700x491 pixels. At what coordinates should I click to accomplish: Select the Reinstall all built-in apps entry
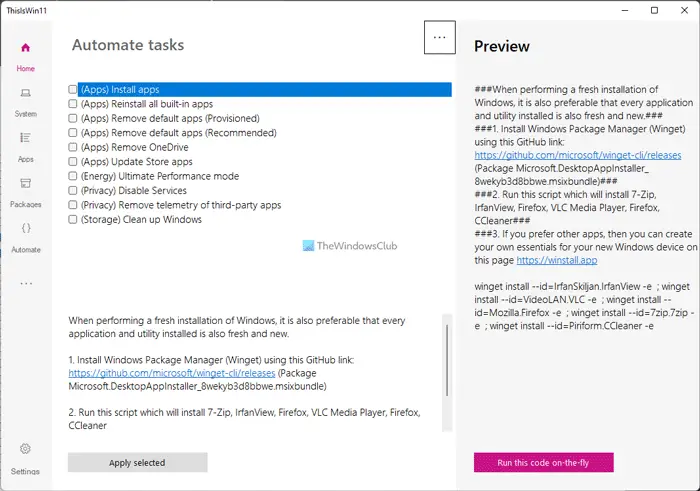coord(146,104)
